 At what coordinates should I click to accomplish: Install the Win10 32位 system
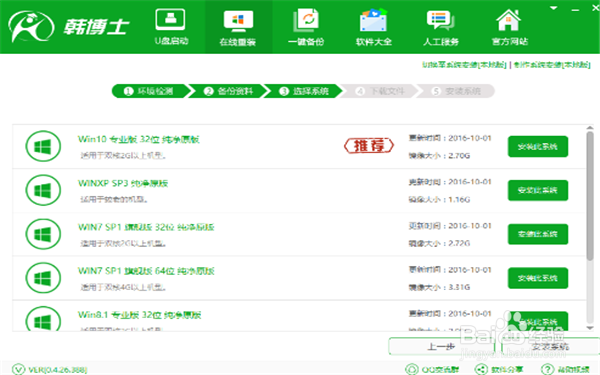click(x=538, y=147)
